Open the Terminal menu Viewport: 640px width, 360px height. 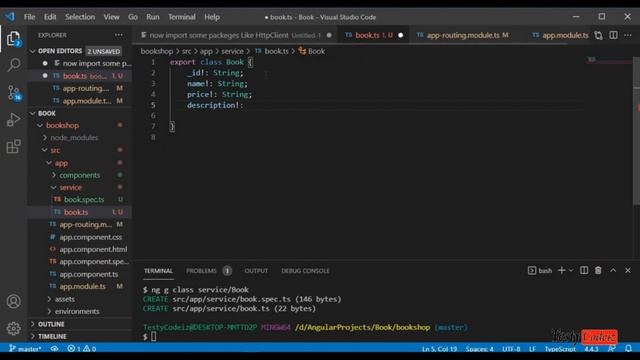[182, 17]
